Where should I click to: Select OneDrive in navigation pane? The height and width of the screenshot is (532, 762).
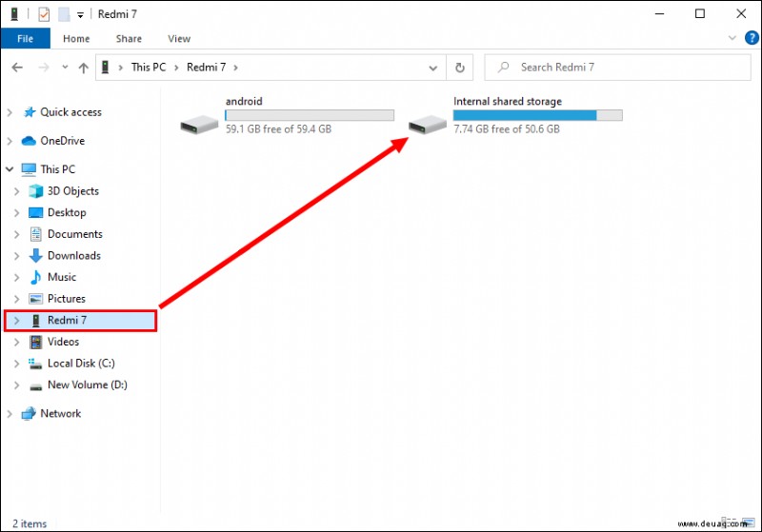63,141
